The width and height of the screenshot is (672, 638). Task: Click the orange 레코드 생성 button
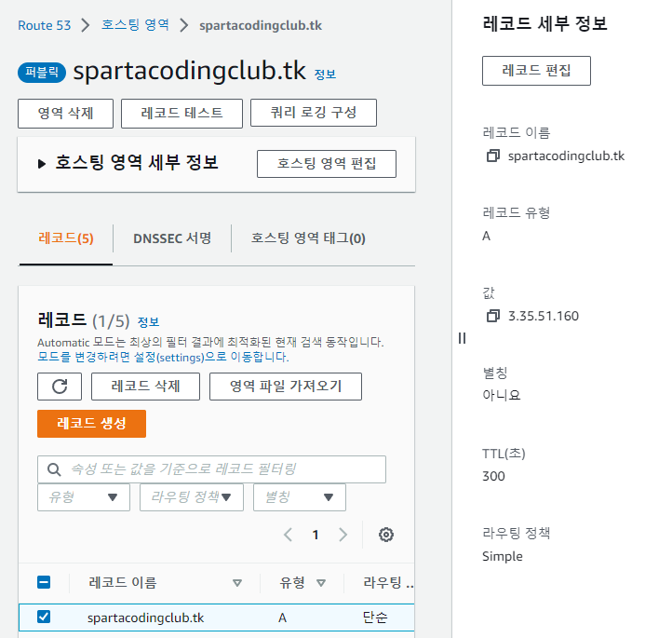point(91,424)
